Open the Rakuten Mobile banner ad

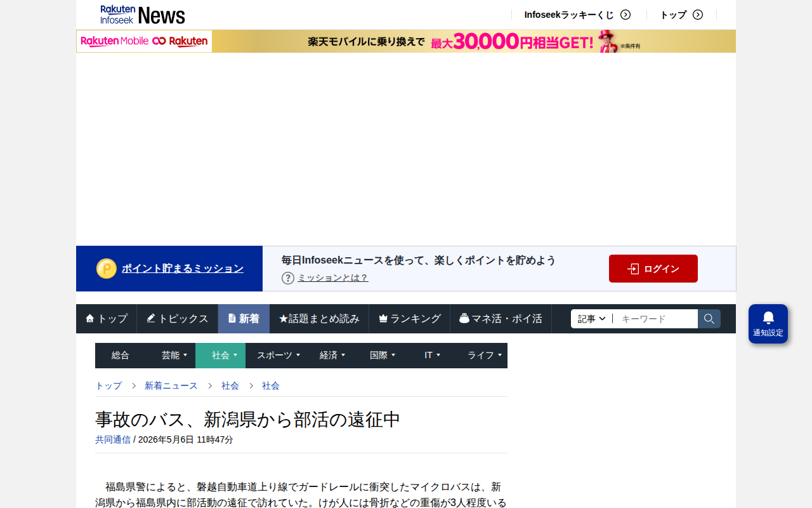tap(406, 41)
